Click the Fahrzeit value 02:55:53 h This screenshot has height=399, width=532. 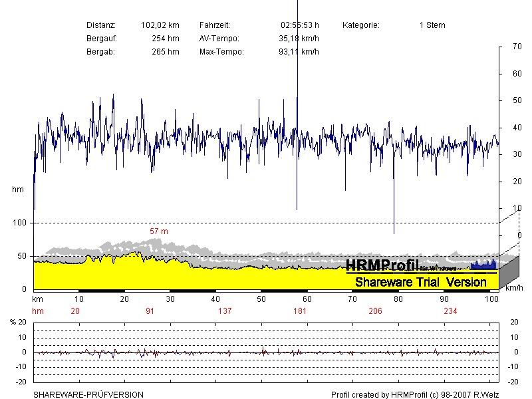pyautogui.click(x=299, y=25)
